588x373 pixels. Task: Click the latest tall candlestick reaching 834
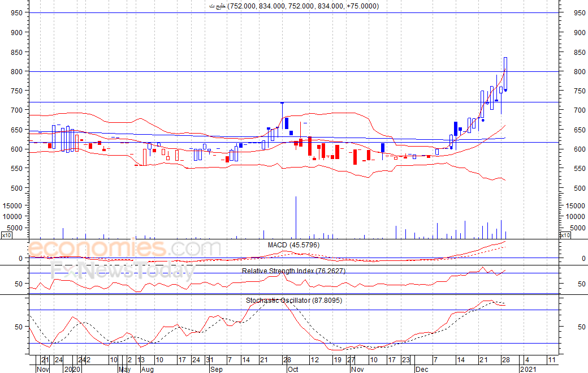(x=505, y=74)
